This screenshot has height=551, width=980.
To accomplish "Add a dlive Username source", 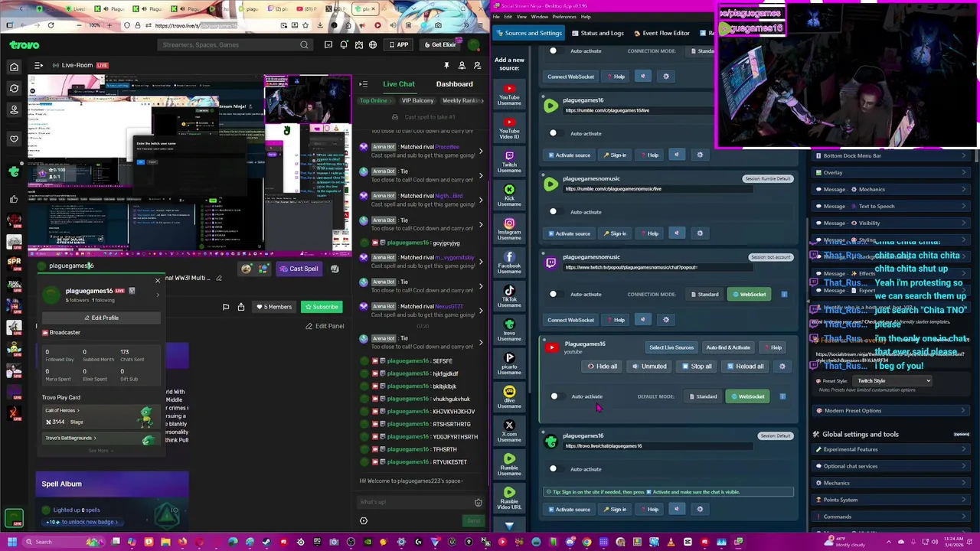I will coord(509,396).
